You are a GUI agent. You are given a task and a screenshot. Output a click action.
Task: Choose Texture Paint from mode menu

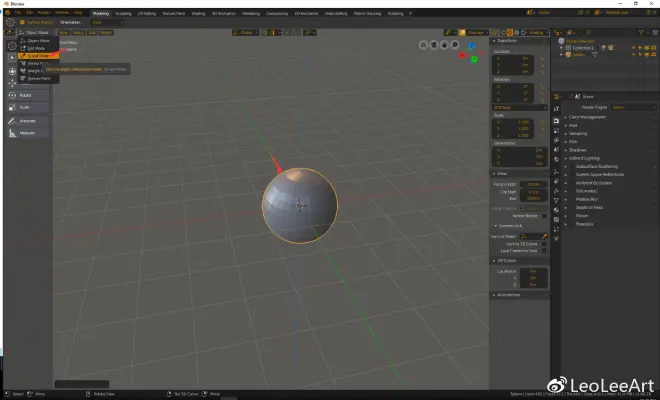coord(38,78)
